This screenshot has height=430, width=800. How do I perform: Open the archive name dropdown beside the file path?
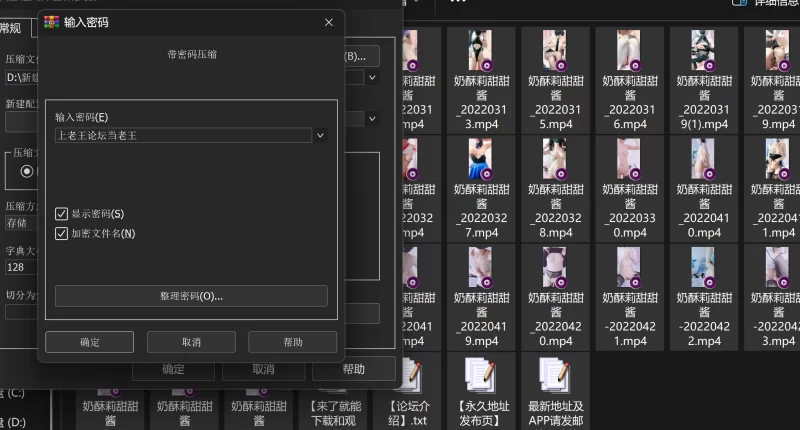372,77
